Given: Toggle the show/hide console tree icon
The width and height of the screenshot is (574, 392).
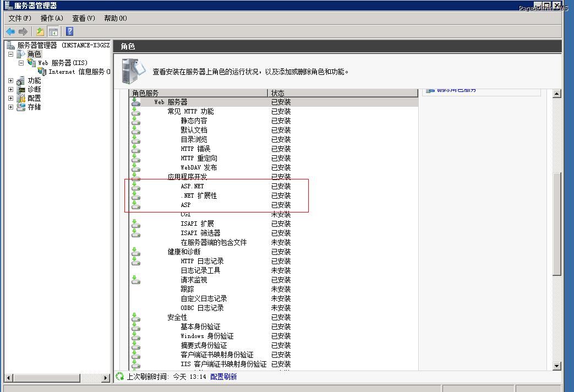Looking at the screenshot, I should coord(53,31).
